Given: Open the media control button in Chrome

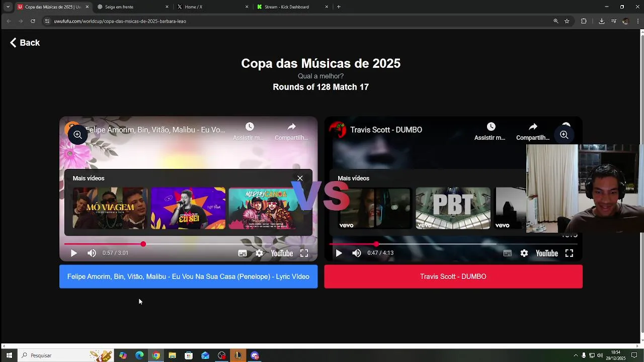Looking at the screenshot, I should pos(613,21).
